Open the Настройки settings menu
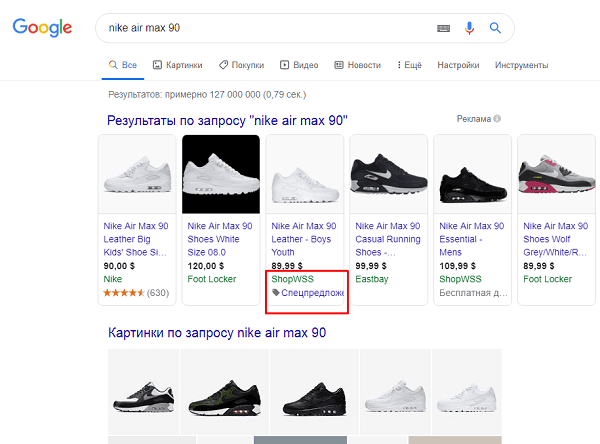This screenshot has width=600, height=444. 458,65
